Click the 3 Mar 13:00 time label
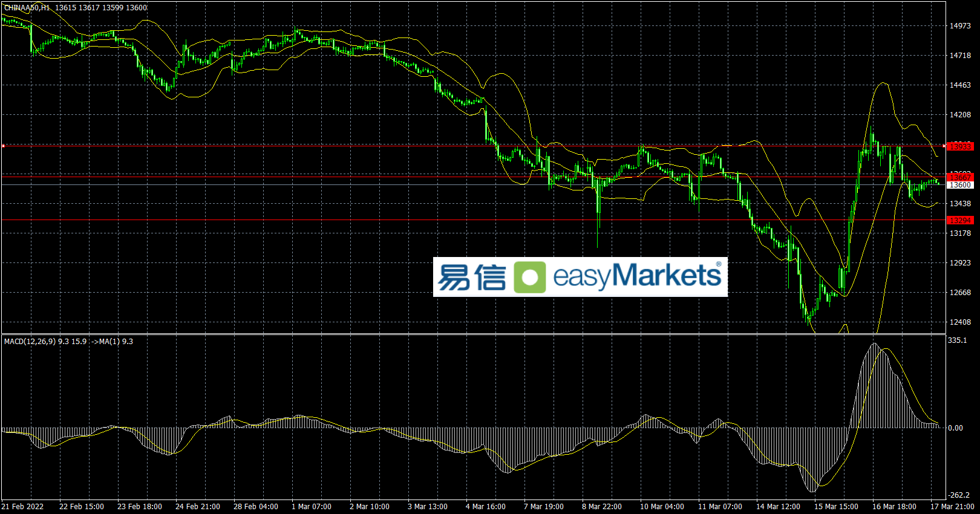 tap(428, 507)
